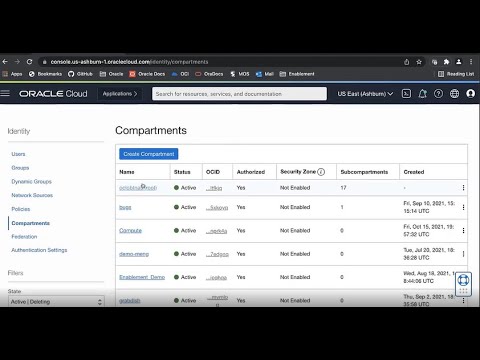Click the resource search field
The height and width of the screenshot is (360, 480).
tap(239, 94)
